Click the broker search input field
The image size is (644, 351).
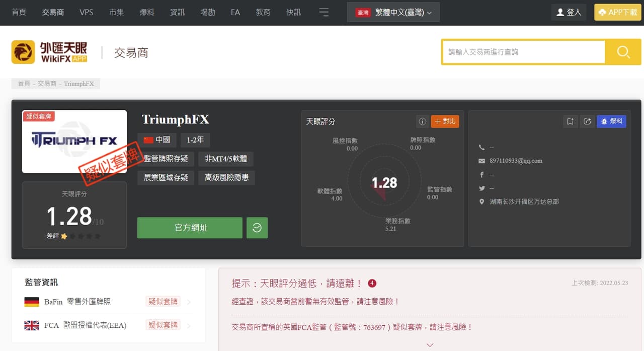(523, 52)
